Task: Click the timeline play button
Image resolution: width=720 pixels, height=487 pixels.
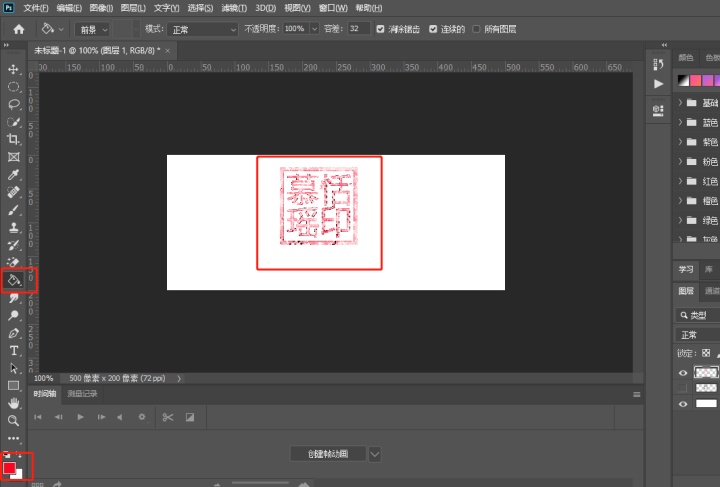Action: pyautogui.click(x=80, y=417)
